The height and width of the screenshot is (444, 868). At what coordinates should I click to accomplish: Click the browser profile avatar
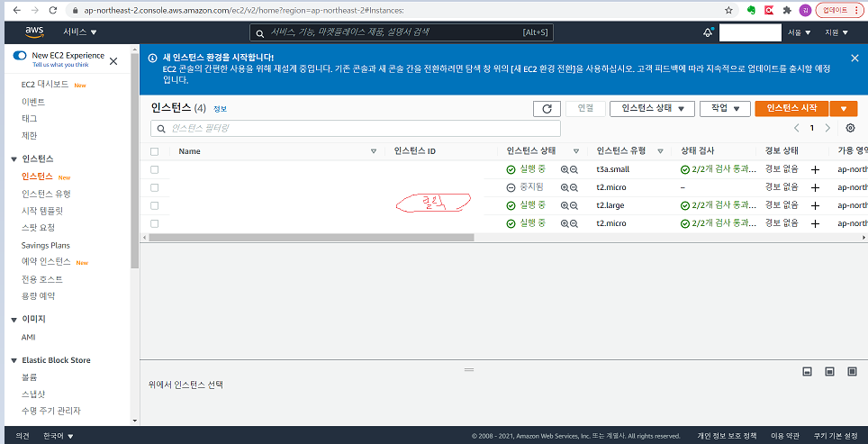804,10
